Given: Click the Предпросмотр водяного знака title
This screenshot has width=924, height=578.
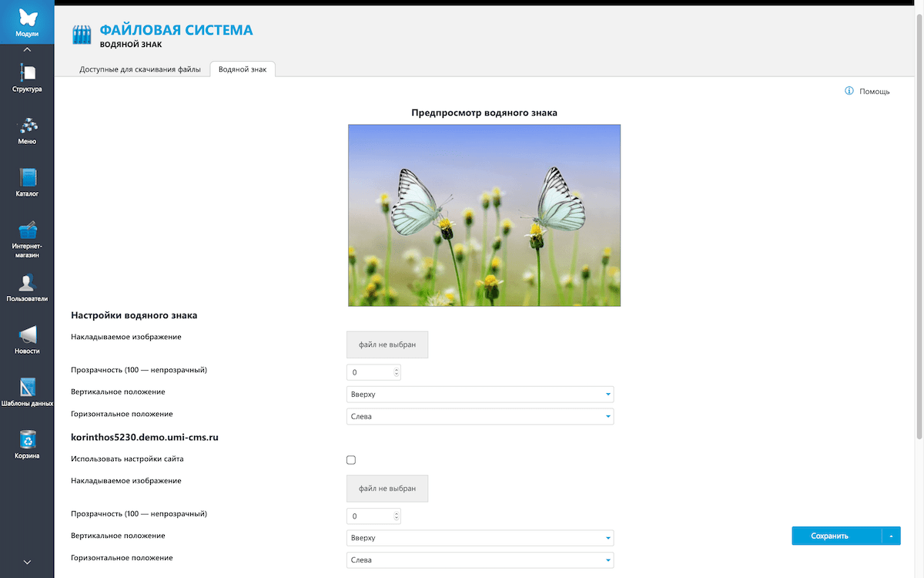Looking at the screenshot, I should pos(484,113).
